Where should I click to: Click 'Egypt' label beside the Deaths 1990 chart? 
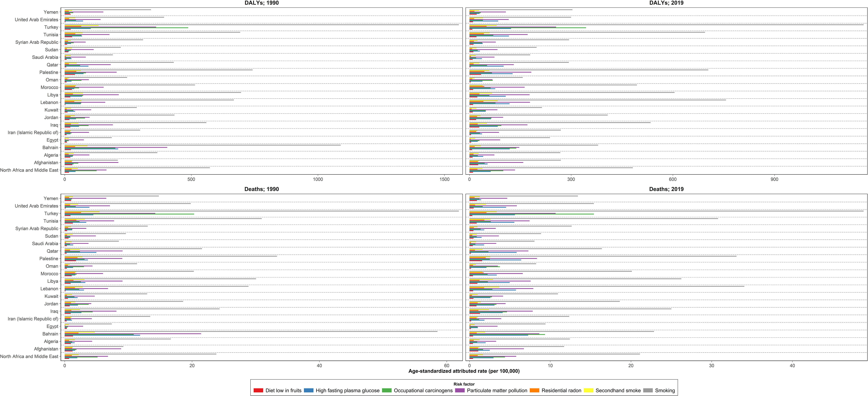pyautogui.click(x=53, y=327)
